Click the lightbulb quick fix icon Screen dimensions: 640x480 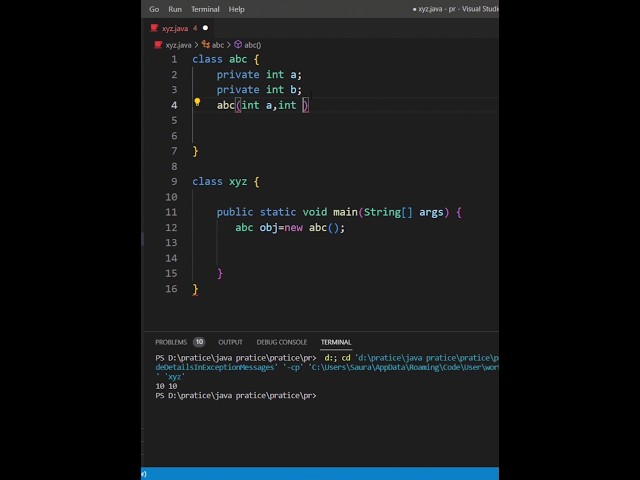pyautogui.click(x=197, y=102)
